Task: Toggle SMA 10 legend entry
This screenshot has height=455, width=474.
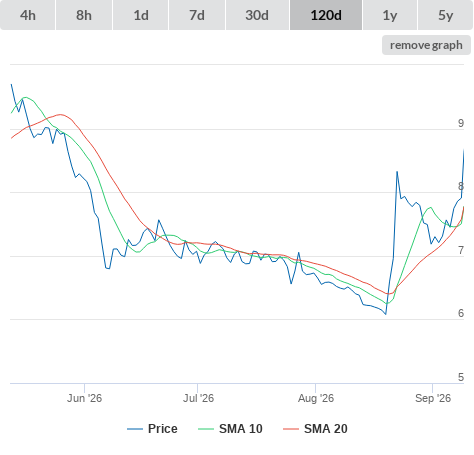Action: click(230, 429)
